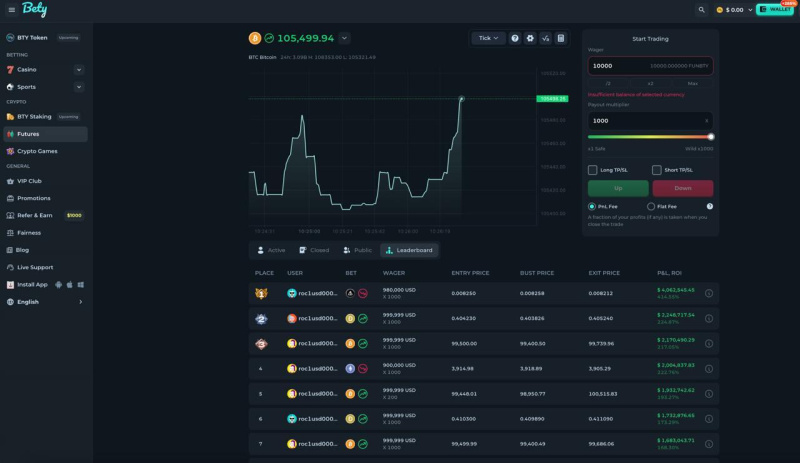Image resolution: width=800 pixels, height=463 pixels.
Task: Click the chart help question mark icon
Action: click(515, 38)
